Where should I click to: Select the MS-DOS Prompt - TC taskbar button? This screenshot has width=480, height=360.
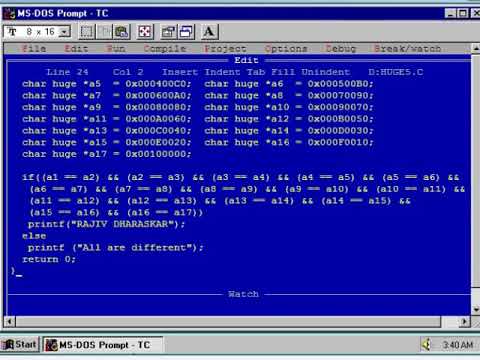pos(103,345)
